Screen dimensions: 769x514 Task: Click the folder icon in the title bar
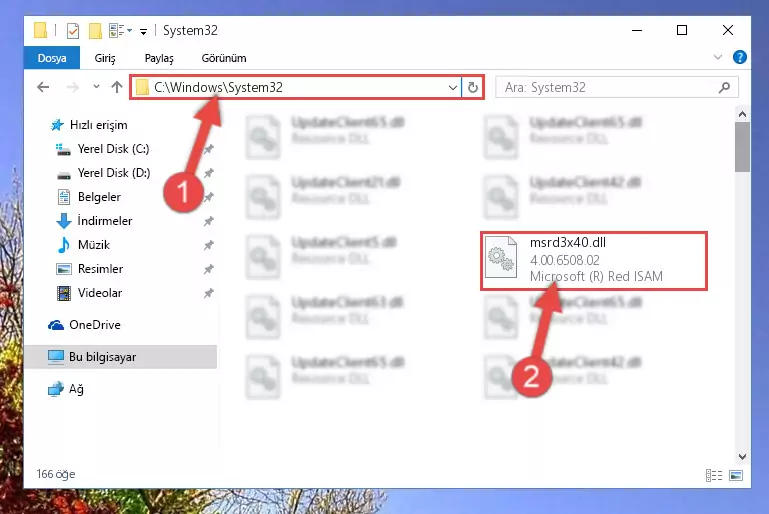(x=41, y=30)
